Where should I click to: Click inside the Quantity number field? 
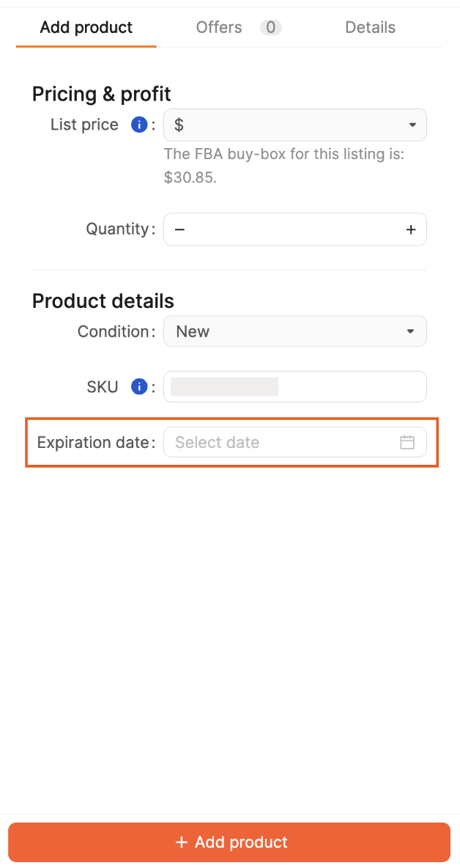pyautogui.click(x=295, y=229)
